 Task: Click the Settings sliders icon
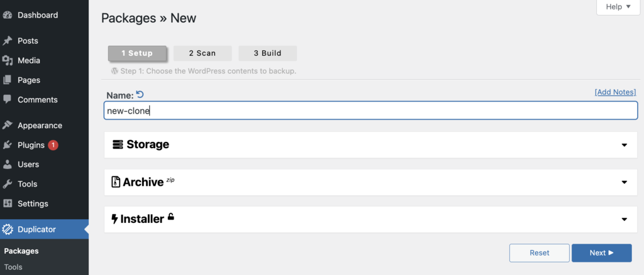8,203
